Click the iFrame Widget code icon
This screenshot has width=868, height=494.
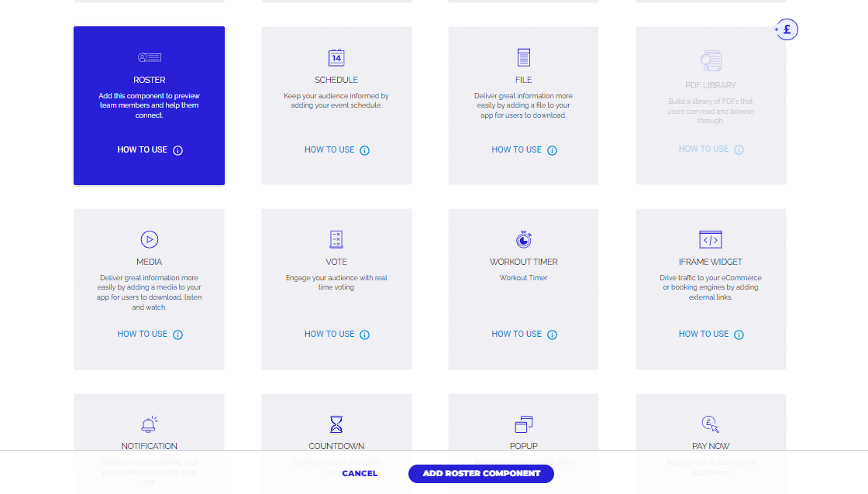coord(711,239)
